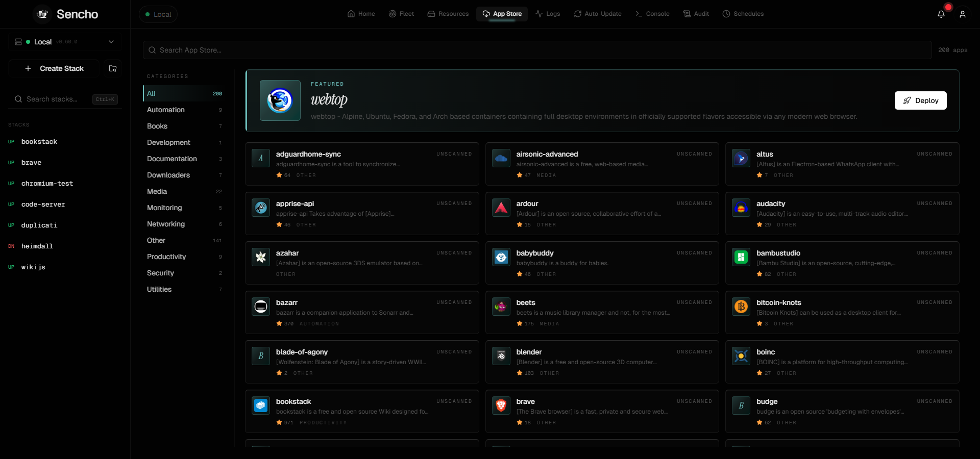The height and width of the screenshot is (459, 980).
Task: Click the webtop featured app icon
Action: 280,100
